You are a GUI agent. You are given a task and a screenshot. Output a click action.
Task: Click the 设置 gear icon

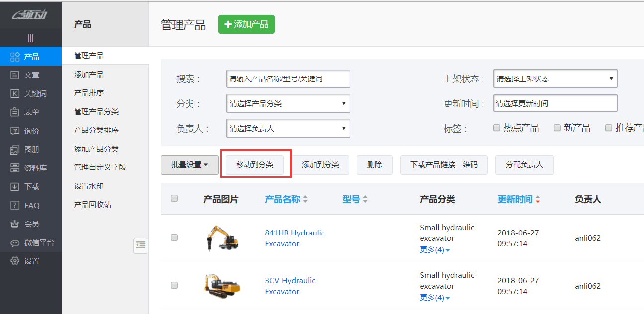click(15, 261)
